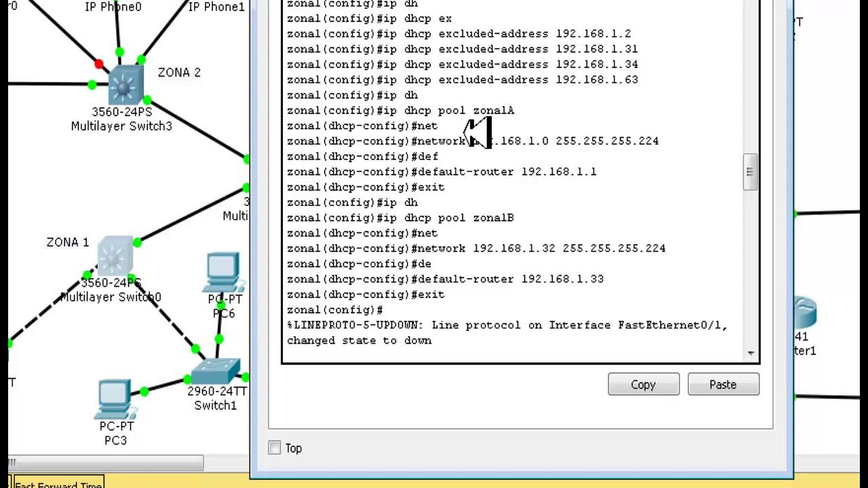Screen dimensions: 868x488
Task: Click the CLI vertical scrollbar thumb
Action: [751, 173]
